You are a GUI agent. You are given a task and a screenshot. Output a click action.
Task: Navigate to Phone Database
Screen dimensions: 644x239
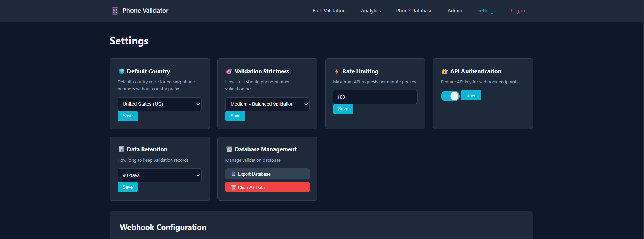coord(414,11)
